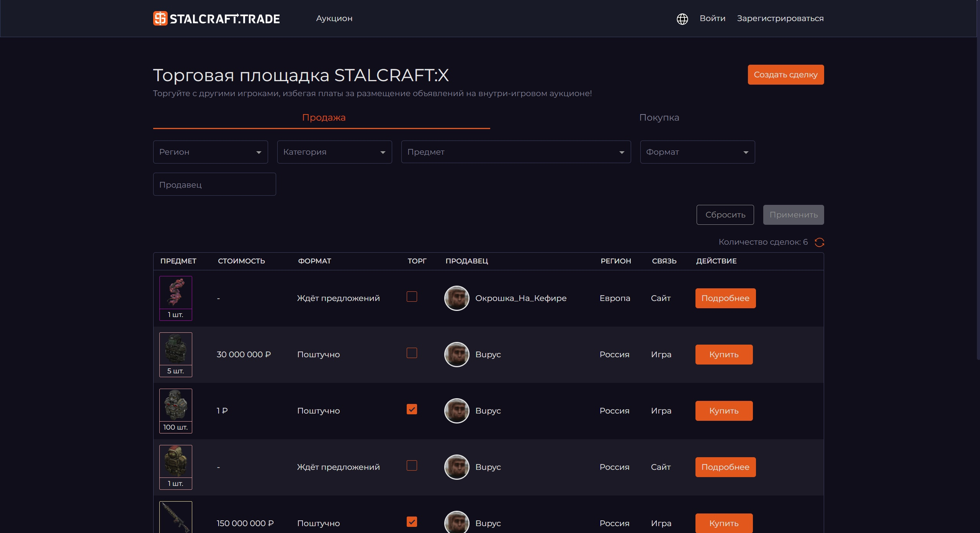Refresh deals count with the orange arrows icon

pos(819,242)
